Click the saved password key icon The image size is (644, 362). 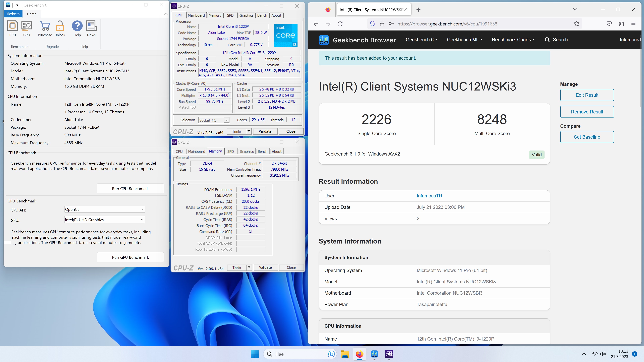point(391,24)
